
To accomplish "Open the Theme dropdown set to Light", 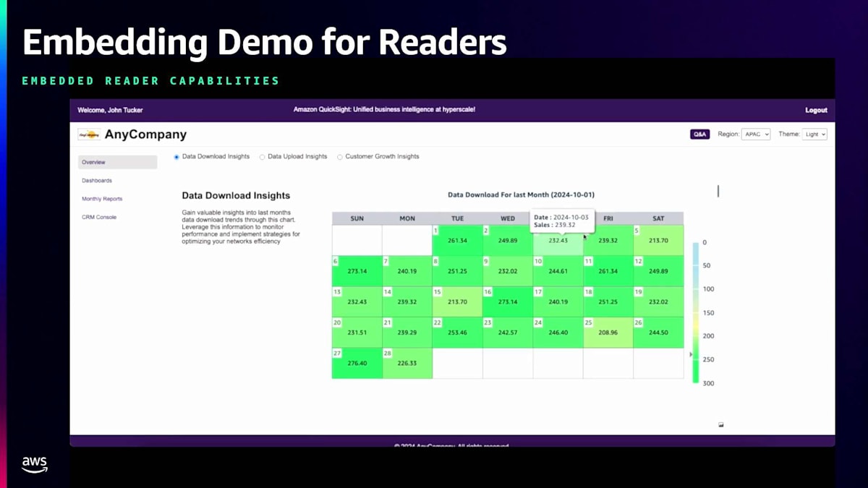I will [x=814, y=134].
